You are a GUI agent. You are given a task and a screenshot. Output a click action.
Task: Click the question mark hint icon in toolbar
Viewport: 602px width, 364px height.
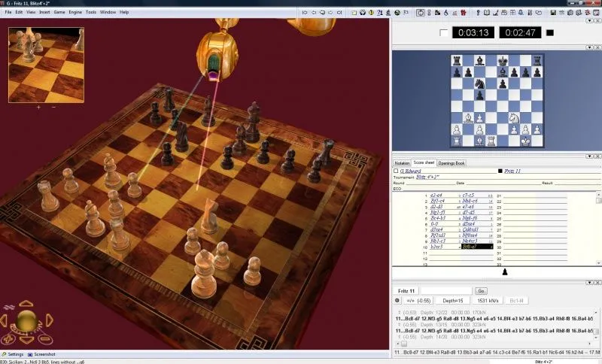point(381,12)
